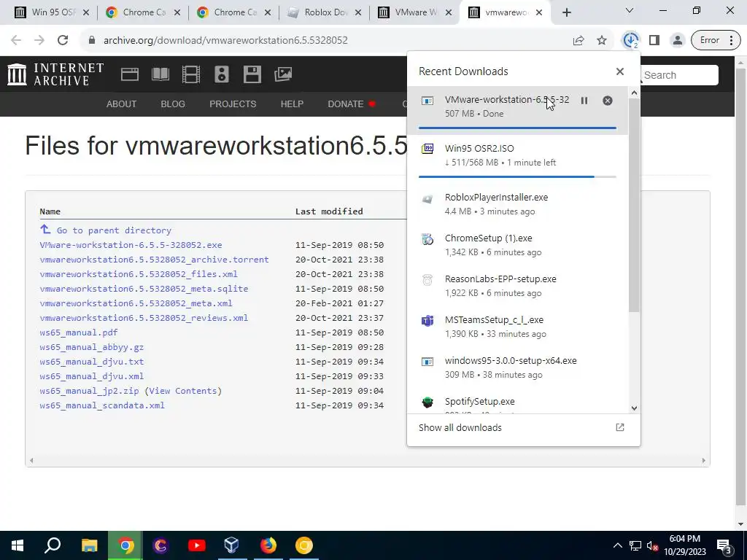Cancel the VMware-workstation download

(x=608, y=101)
